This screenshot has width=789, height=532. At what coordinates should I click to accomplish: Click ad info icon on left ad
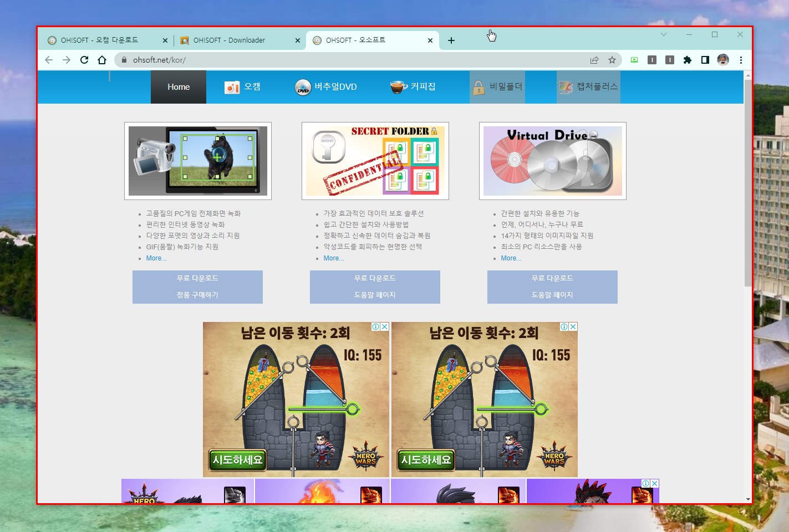click(x=376, y=327)
